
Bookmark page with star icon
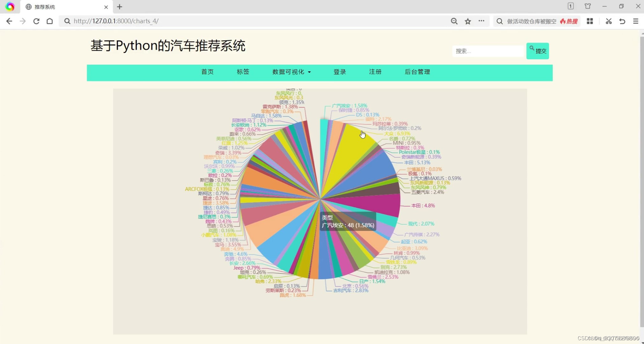[x=468, y=21]
